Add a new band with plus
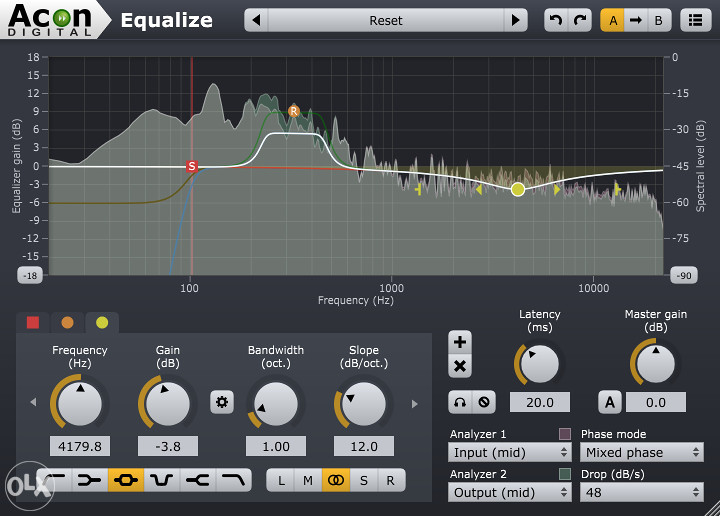This screenshot has width=720, height=516. 460,342
